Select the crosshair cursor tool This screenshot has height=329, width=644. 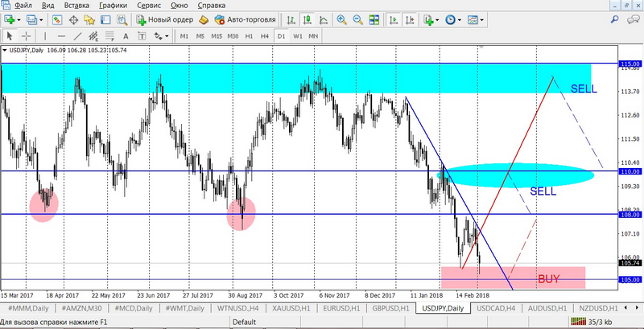click(x=27, y=36)
